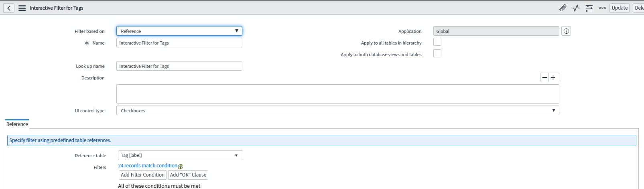Click the paperclip attachments icon
644x189 pixels.
pyautogui.click(x=563, y=8)
